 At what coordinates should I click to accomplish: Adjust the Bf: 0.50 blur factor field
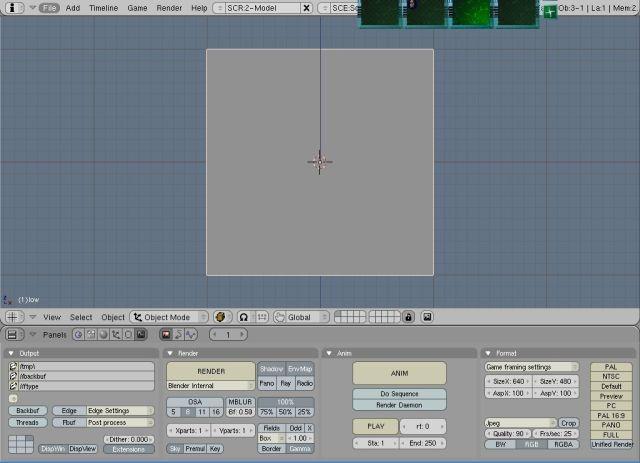tap(240, 412)
